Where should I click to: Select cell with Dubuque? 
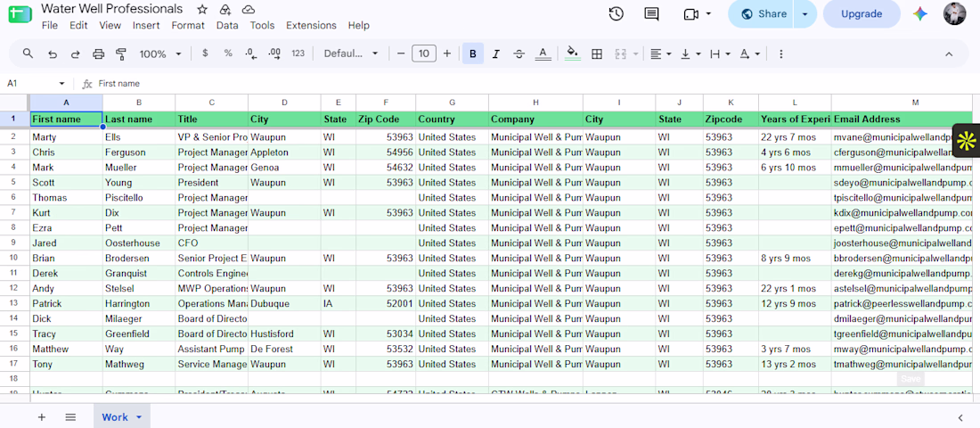point(284,303)
